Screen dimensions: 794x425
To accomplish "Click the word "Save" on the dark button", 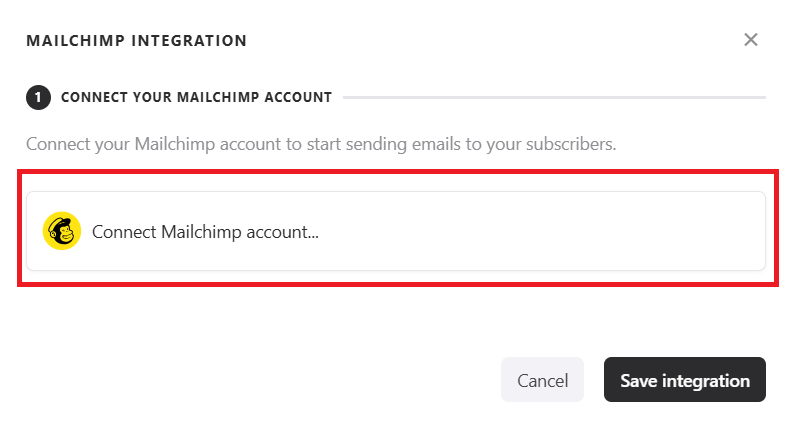I will 638,380.
